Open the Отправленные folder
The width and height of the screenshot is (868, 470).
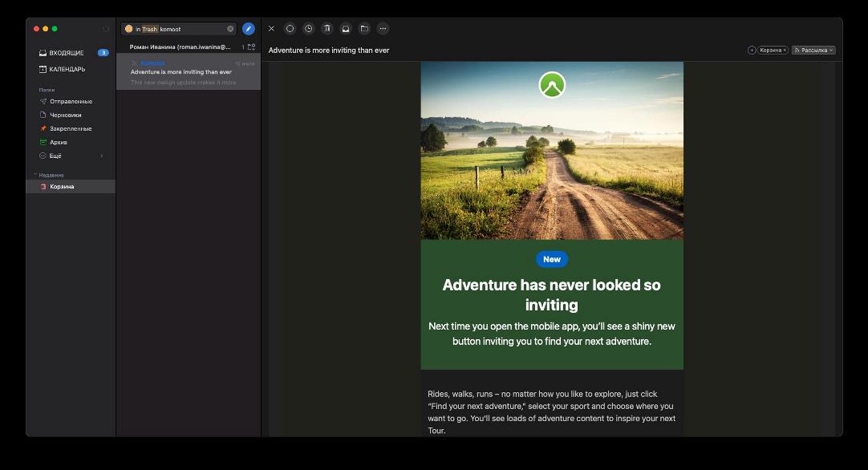(x=71, y=101)
